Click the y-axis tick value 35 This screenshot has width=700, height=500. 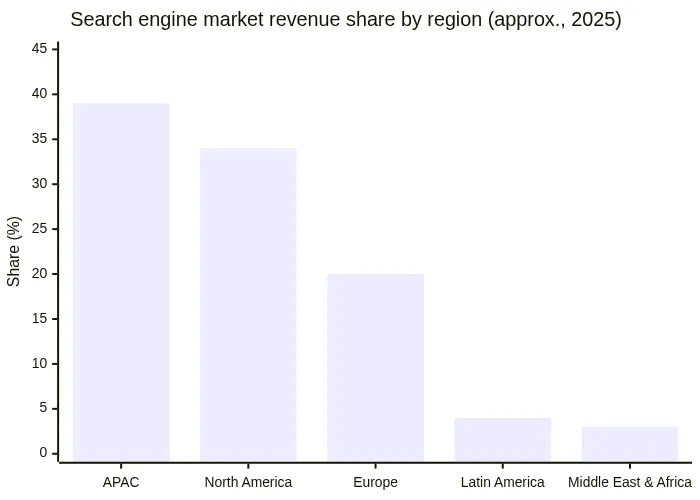pos(39,139)
